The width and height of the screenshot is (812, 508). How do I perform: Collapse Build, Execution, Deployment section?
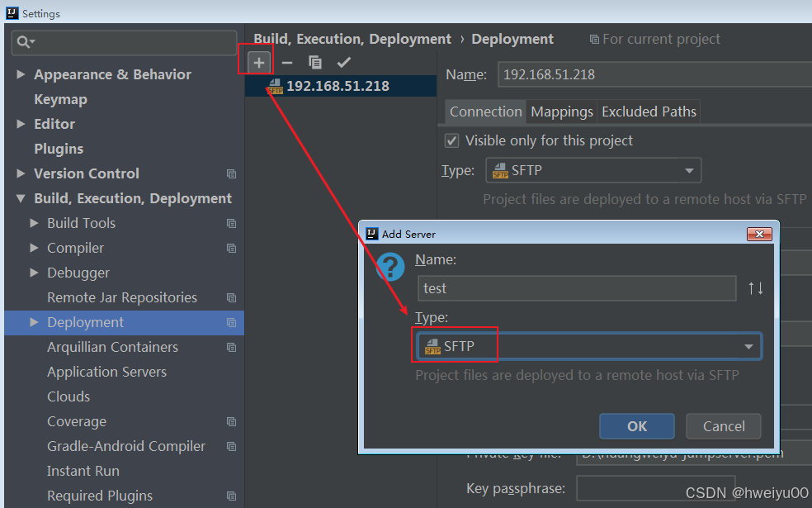click(x=21, y=198)
